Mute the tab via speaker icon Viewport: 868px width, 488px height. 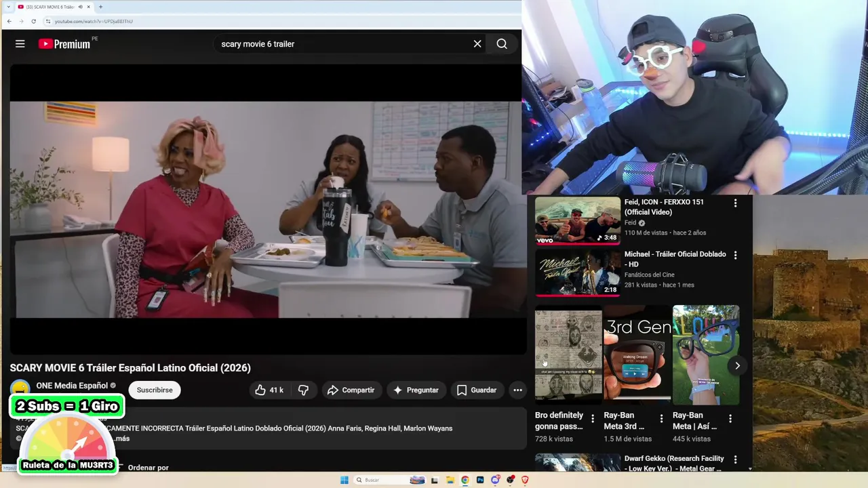point(80,7)
